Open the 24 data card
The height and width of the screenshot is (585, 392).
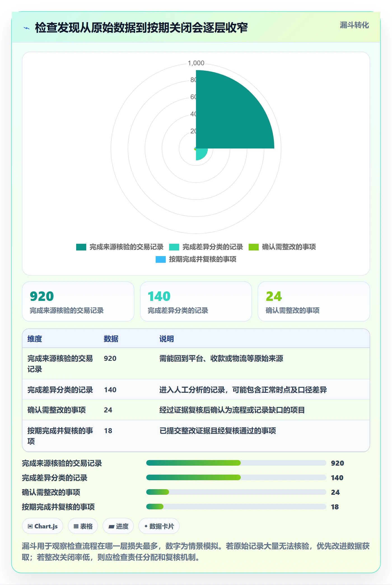pos(314,301)
